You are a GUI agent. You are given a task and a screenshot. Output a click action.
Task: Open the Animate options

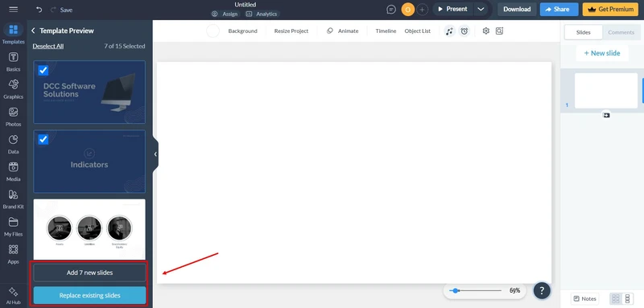[x=343, y=31]
